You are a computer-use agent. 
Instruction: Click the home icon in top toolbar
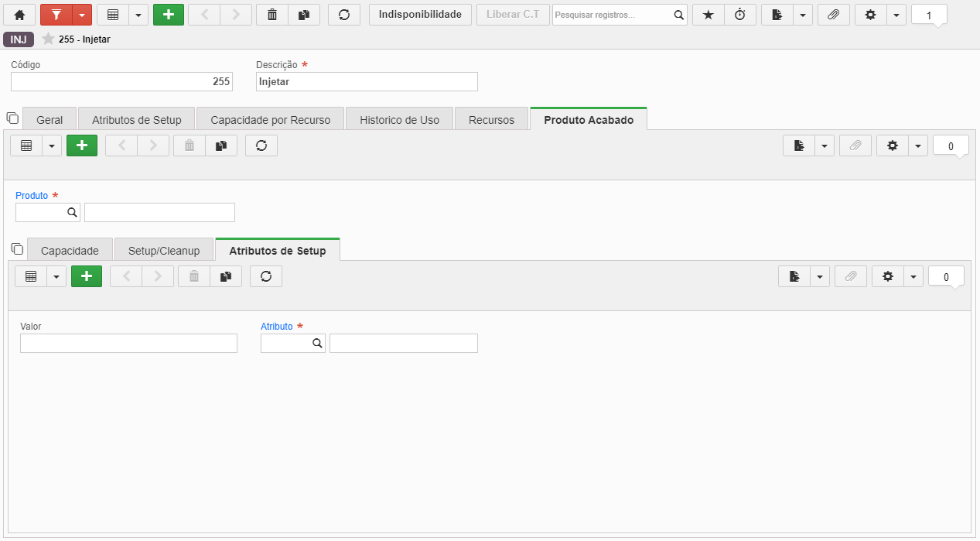click(x=19, y=15)
